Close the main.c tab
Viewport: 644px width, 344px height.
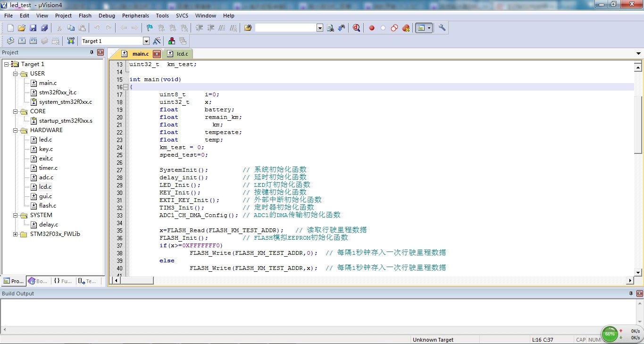tap(157, 54)
